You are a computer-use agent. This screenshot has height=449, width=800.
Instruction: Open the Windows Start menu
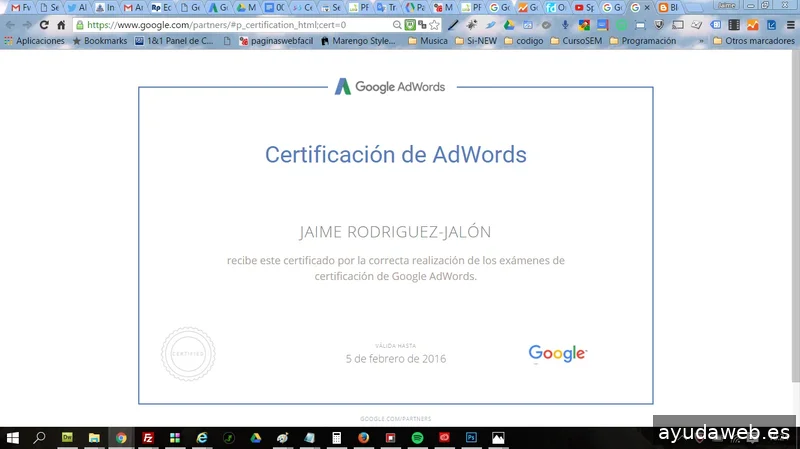(x=13, y=438)
